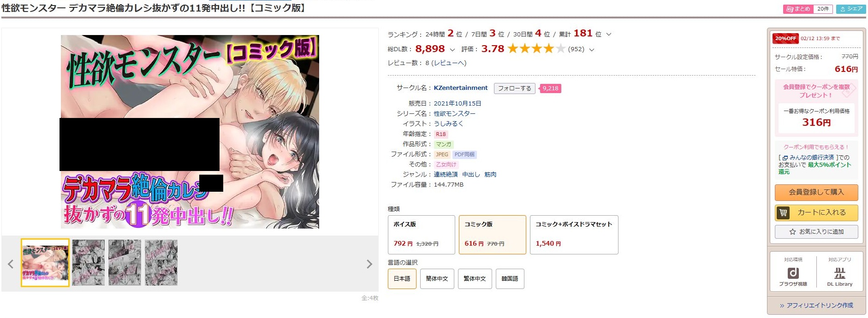Select 日本語 language option
Screen dimensions: 868x318
[402, 279]
